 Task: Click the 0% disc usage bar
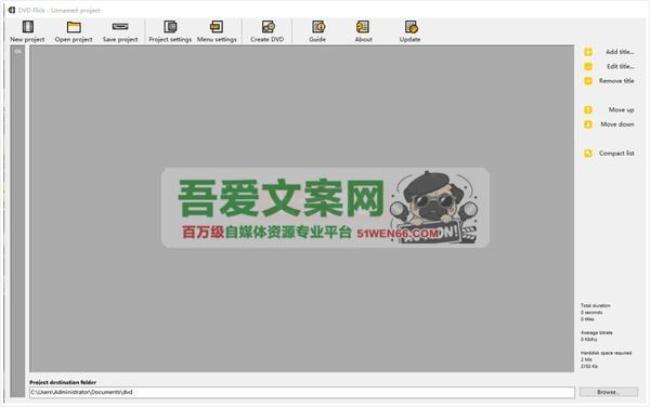pos(18,221)
